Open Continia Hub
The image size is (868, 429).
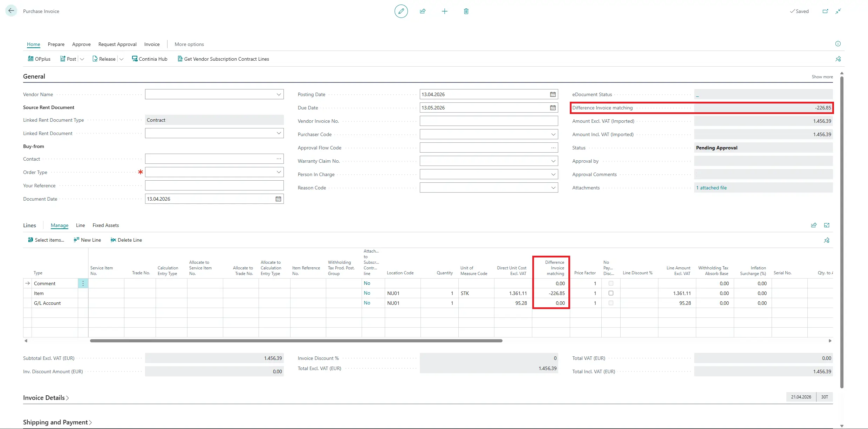point(150,59)
